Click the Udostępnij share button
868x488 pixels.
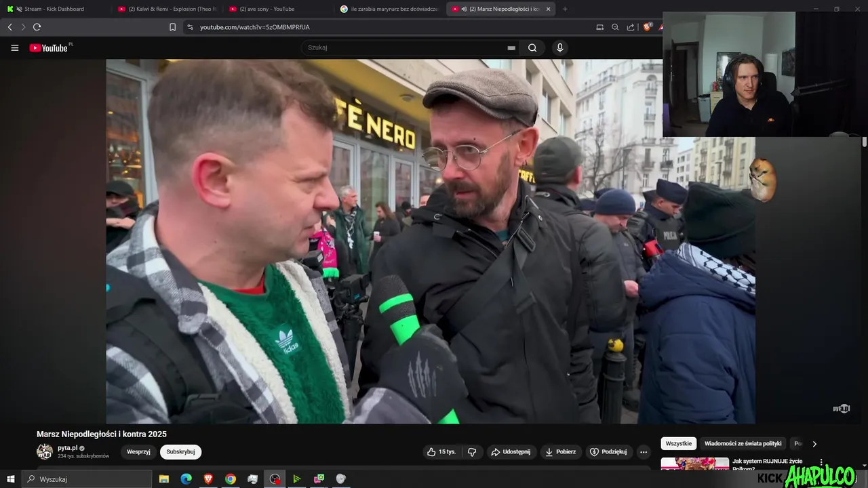tap(511, 452)
